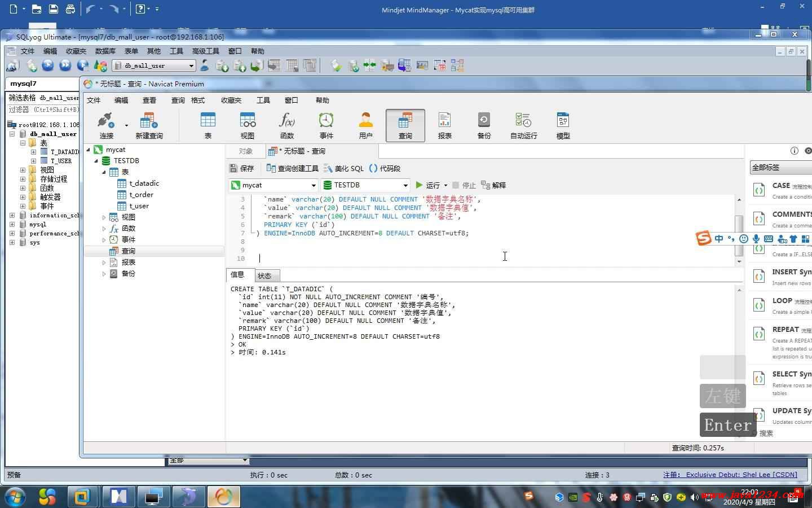The height and width of the screenshot is (508, 812).
Task: Click the SQL editor vertical scrollbar
Action: (x=739, y=230)
